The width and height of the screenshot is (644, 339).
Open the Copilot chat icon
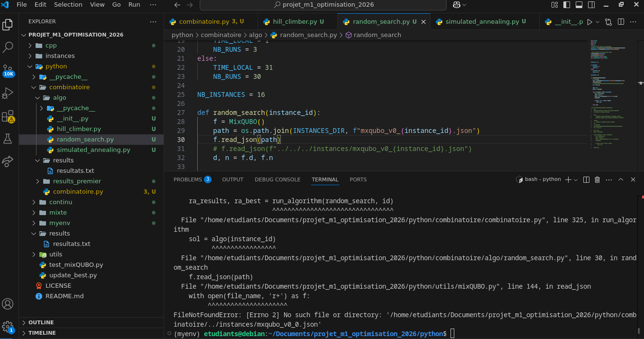[456, 5]
